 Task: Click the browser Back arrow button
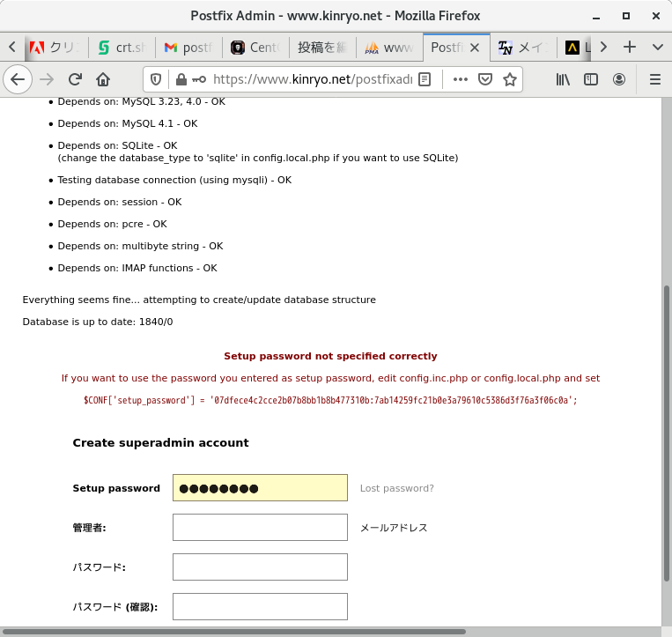18,79
